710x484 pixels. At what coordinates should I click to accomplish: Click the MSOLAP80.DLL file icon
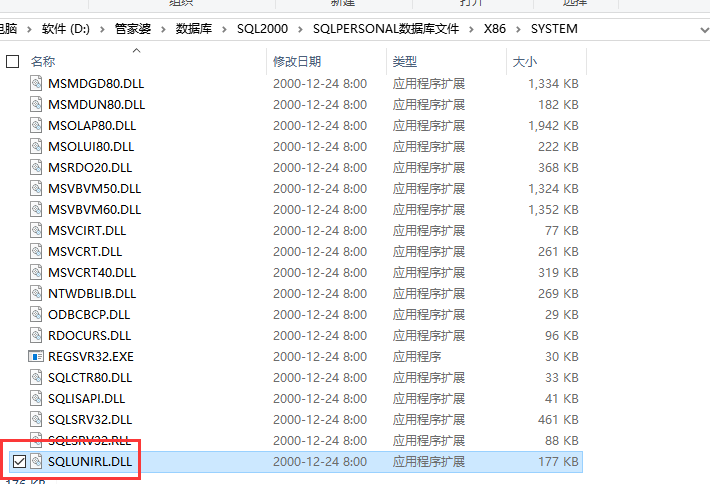[36, 125]
